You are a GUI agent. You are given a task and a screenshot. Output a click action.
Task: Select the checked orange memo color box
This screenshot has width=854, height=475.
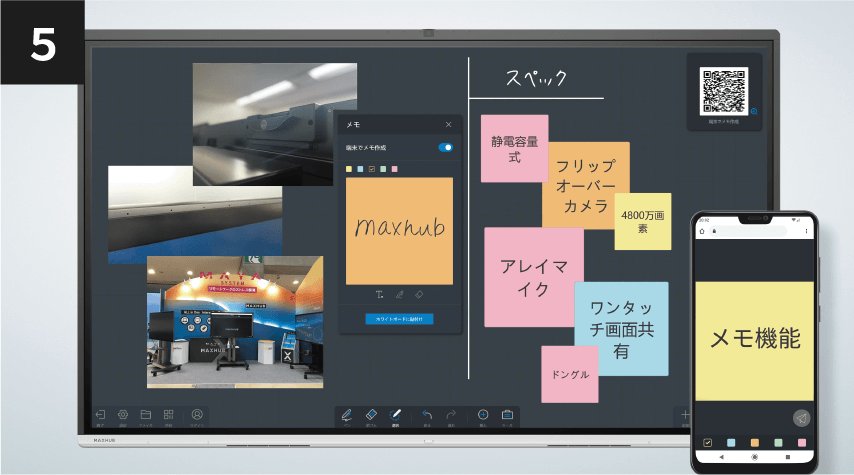(x=372, y=169)
